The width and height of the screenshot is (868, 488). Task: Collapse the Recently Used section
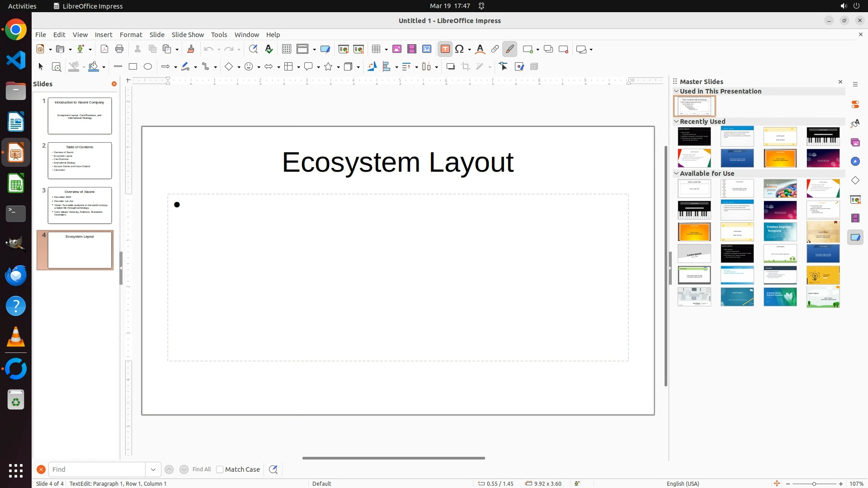coord(676,121)
